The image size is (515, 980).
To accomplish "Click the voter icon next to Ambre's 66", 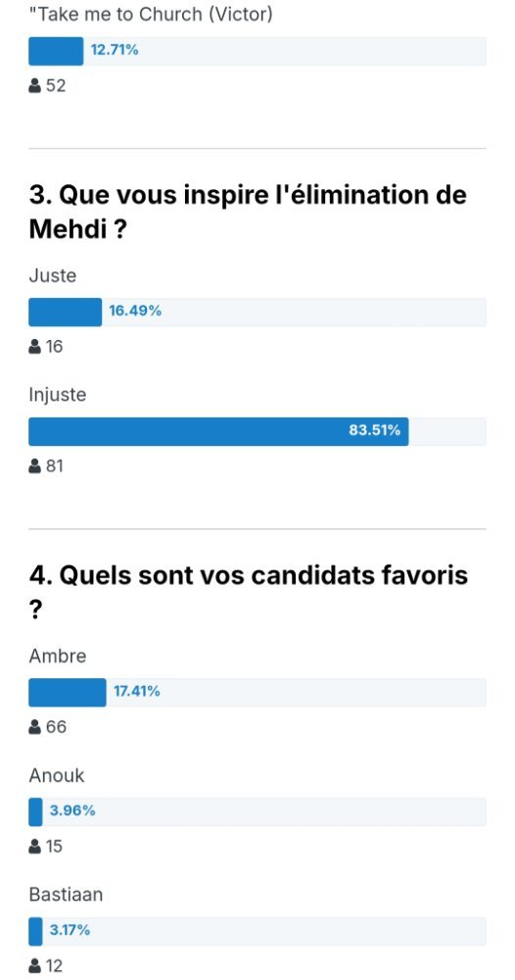I will [x=35, y=727].
